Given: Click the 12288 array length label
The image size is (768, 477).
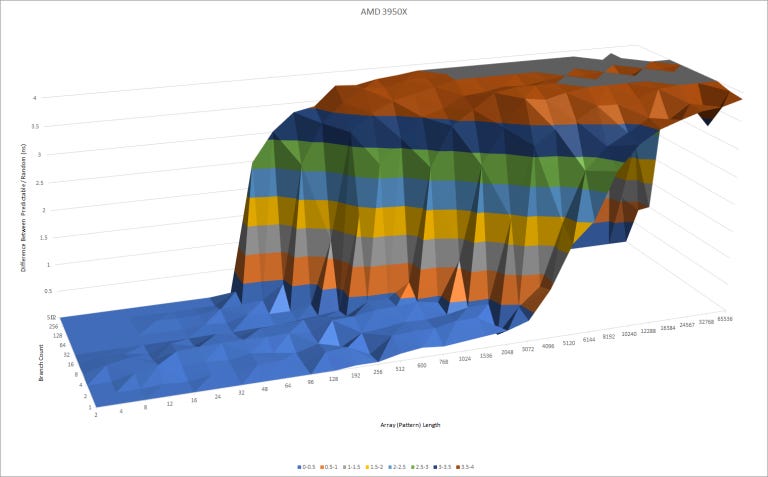Looking at the screenshot, I should (x=648, y=331).
